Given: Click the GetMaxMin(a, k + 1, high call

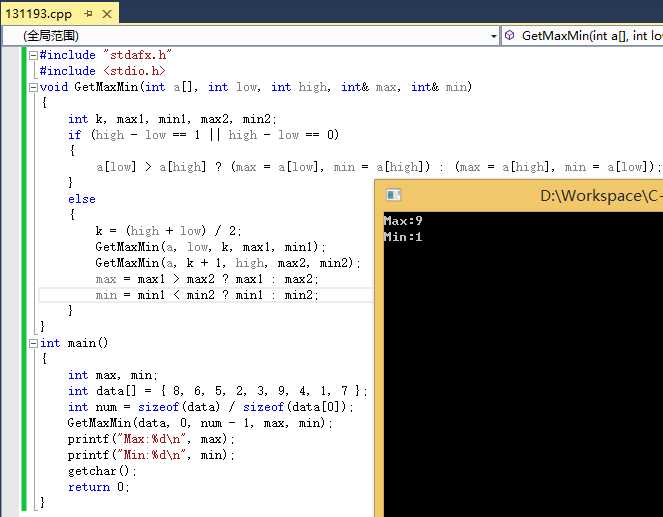Looking at the screenshot, I should tap(228, 263).
